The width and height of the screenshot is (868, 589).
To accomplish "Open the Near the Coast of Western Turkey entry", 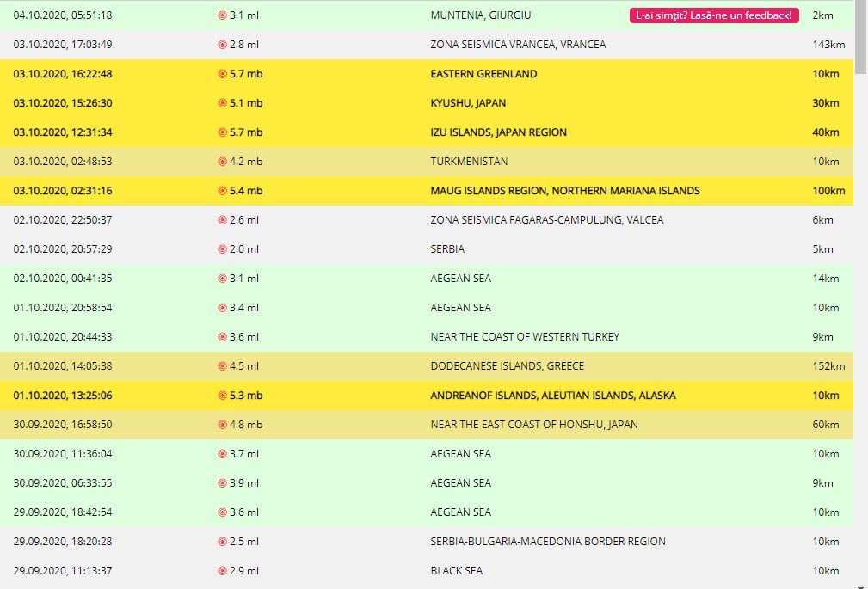I will point(525,337).
